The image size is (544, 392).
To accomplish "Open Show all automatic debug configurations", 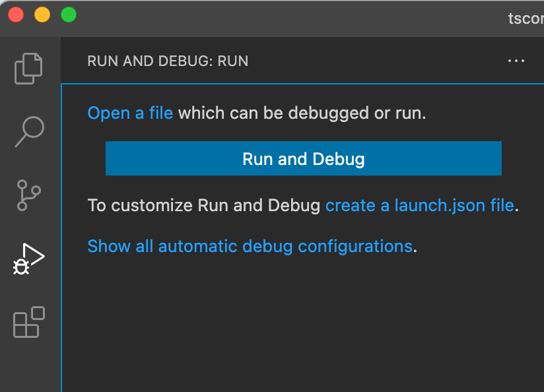I will coord(249,245).
